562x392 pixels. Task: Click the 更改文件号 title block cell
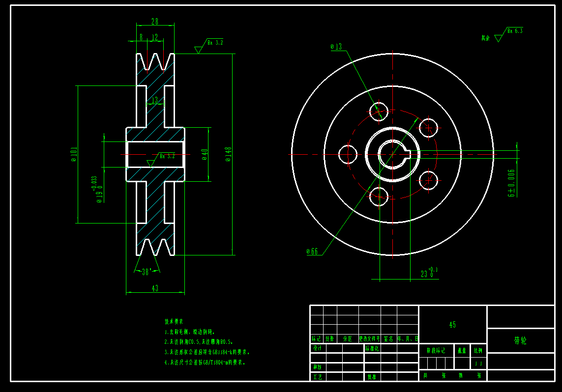pos(370,338)
